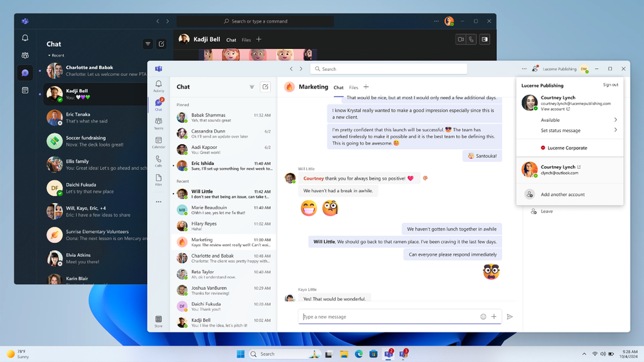Open the Activity bell in Teams sidebar
644x362 pixels.
159,86
